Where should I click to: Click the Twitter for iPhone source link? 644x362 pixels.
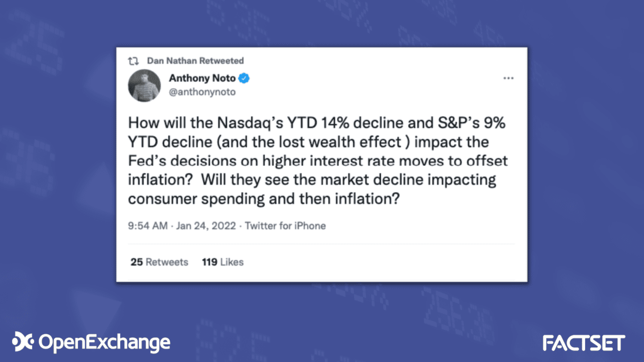tap(285, 226)
